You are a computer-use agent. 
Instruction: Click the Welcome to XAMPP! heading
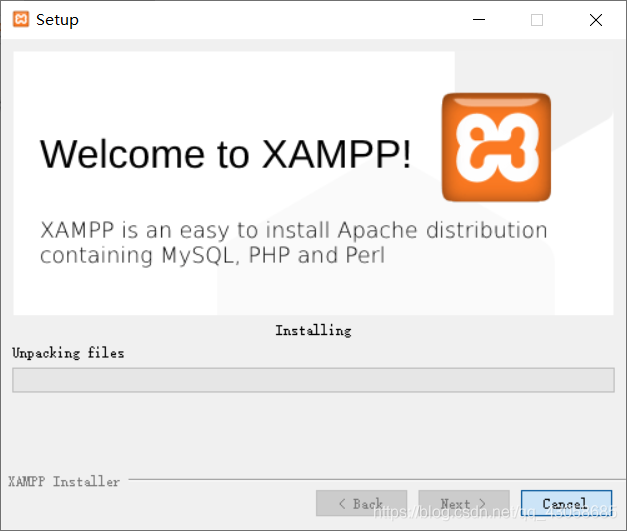(226, 154)
